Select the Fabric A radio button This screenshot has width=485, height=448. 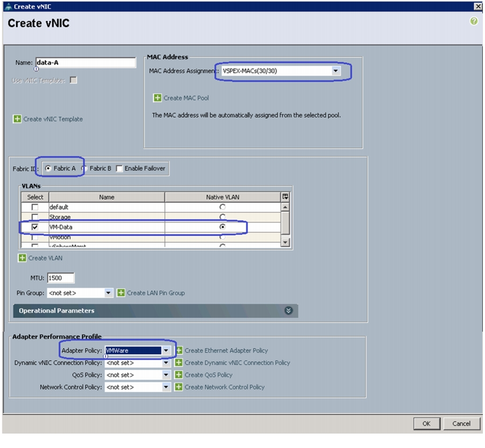pos(48,168)
